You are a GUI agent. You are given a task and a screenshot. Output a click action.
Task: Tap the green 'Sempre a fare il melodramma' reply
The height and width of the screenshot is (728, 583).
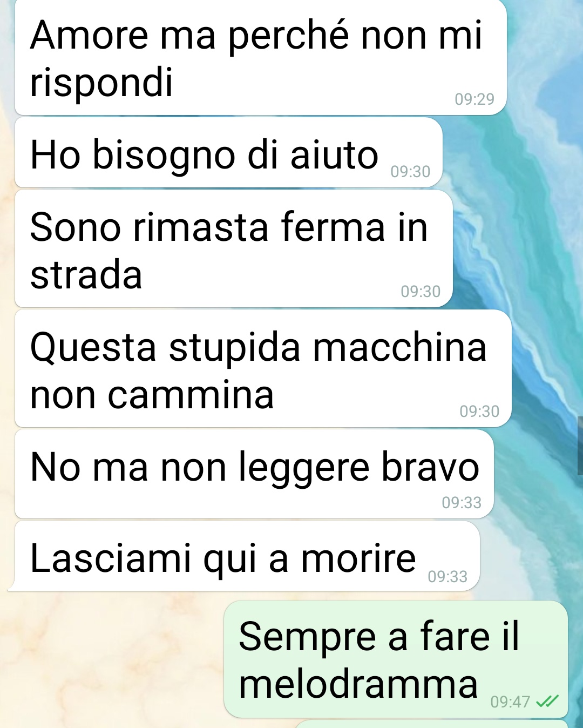point(396,659)
